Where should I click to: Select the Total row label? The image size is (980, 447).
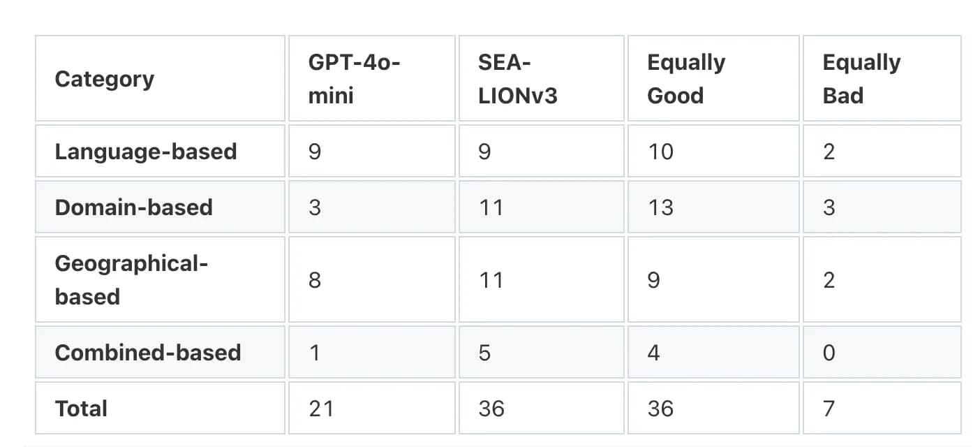[x=81, y=409]
